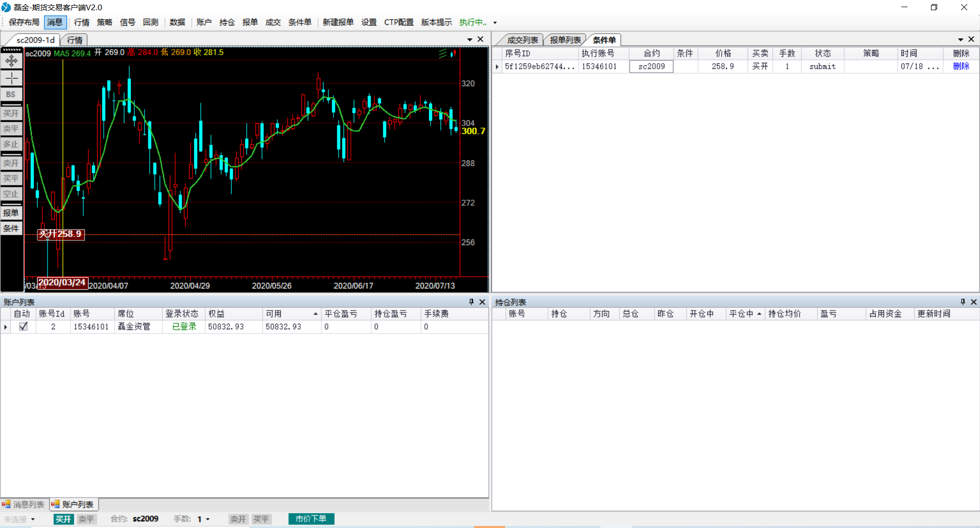The image size is (980, 528).
Task: Click the 消息列表 tab icon
Action: point(7,504)
